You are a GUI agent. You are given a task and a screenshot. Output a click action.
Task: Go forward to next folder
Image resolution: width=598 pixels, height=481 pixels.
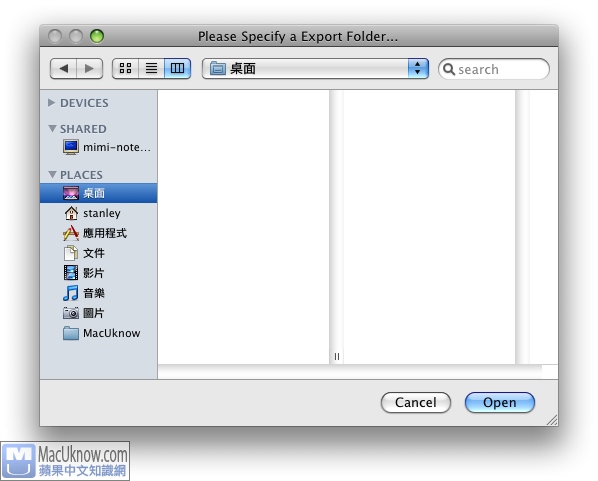click(90, 69)
